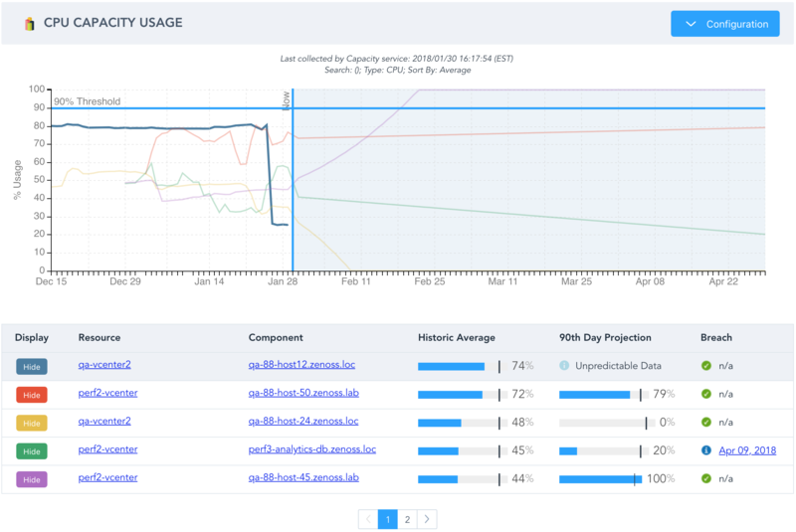Screen dimensions: 796x532
Task: Open qa-vcenter2 resource for host12 row
Action: [104, 365]
